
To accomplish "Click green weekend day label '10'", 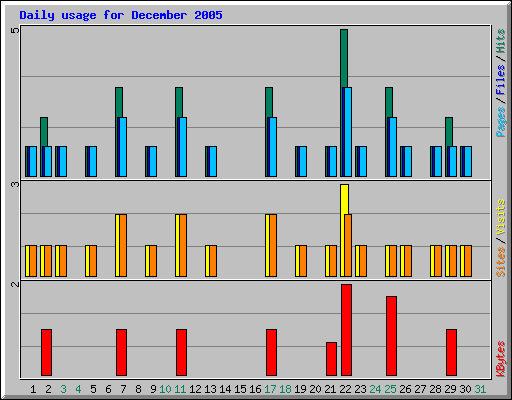I will [x=165, y=389].
